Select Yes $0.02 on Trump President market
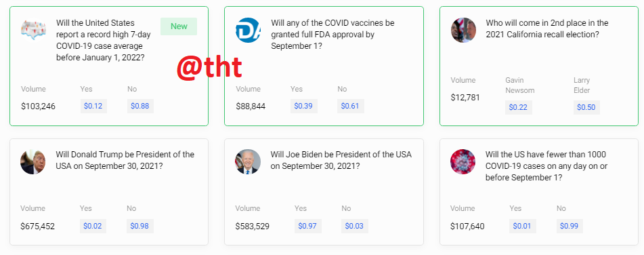The image size is (644, 255). (x=93, y=227)
